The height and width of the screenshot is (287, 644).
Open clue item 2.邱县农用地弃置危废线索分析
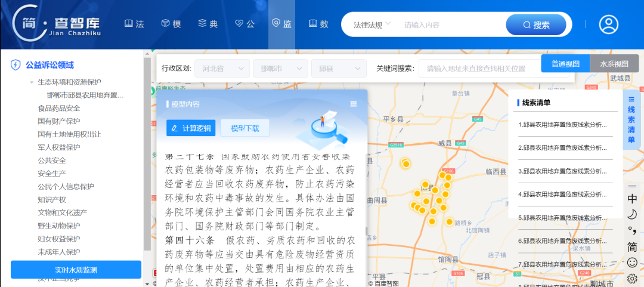(562, 147)
